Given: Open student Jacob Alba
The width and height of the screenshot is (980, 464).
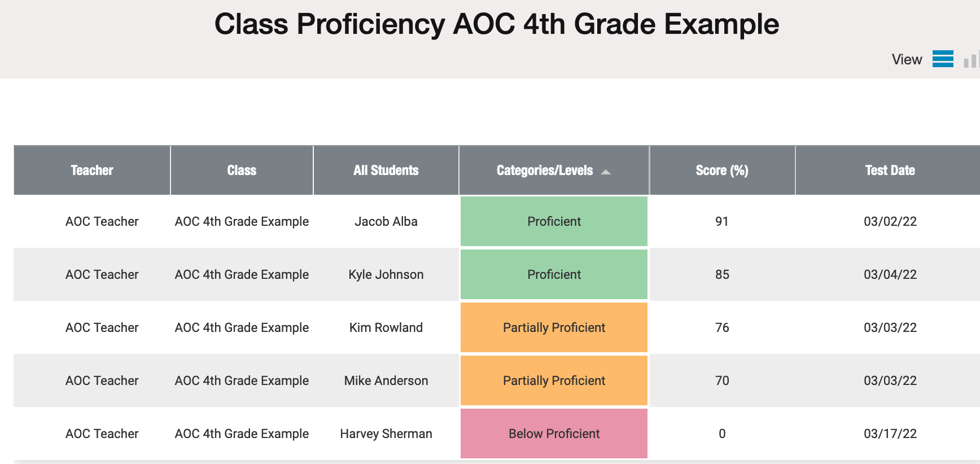Looking at the screenshot, I should [386, 221].
